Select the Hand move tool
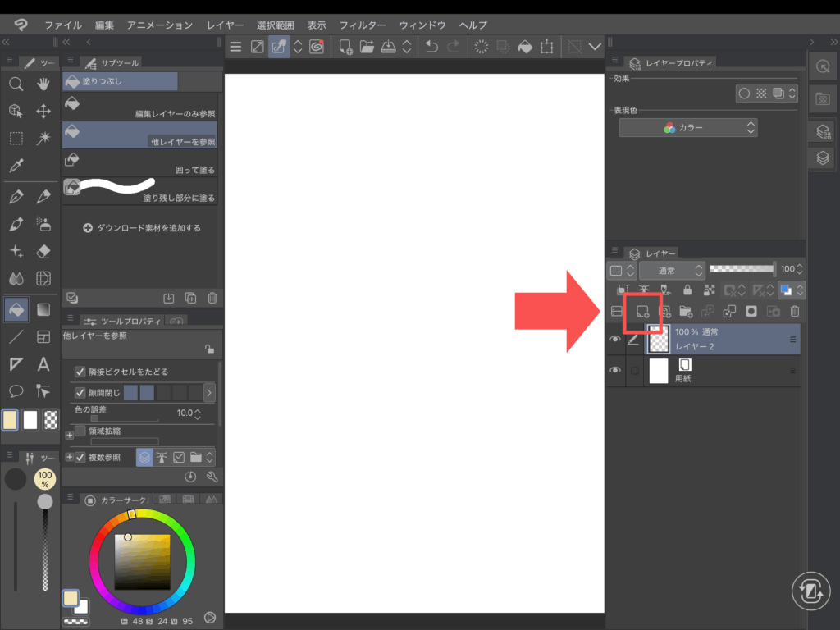The image size is (840, 630). pyautogui.click(x=43, y=84)
